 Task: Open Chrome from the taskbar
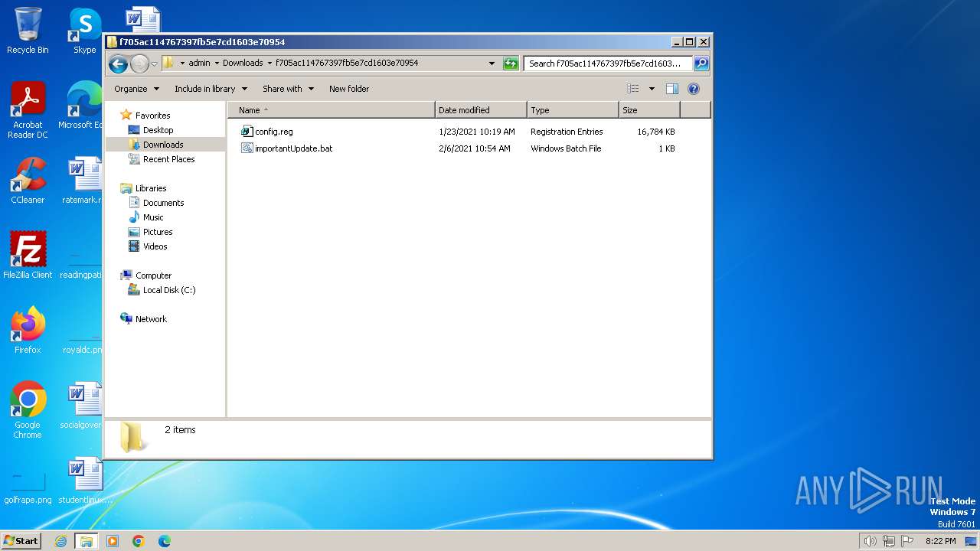pos(139,541)
